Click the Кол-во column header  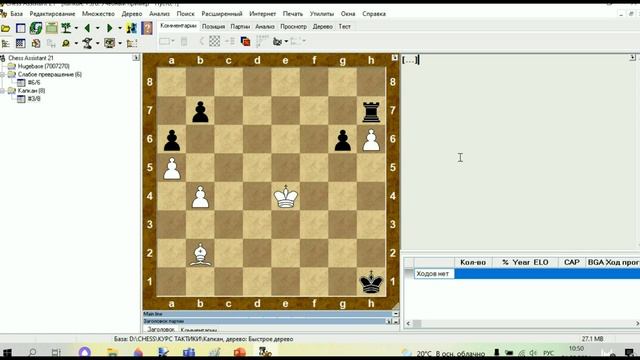473,262
